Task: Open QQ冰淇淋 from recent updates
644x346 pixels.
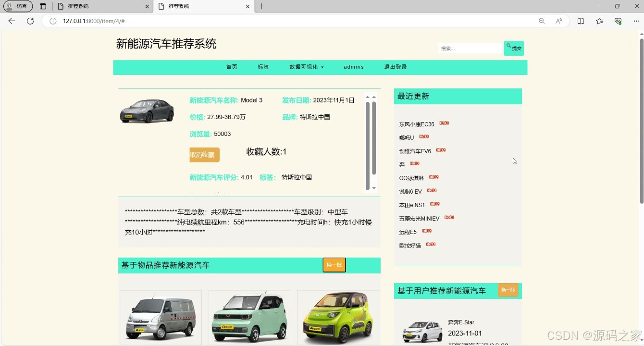Action: tap(411, 178)
